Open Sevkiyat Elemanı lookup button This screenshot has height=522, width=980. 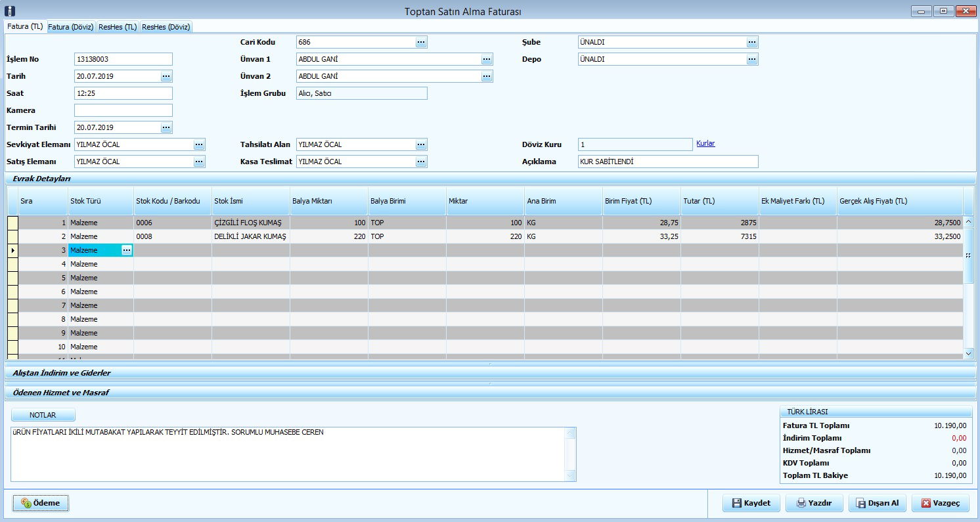(199, 144)
